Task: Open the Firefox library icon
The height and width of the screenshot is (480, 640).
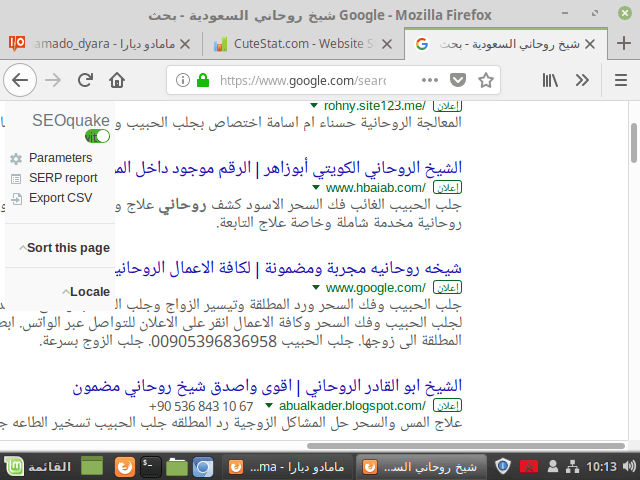Action: tap(549, 80)
